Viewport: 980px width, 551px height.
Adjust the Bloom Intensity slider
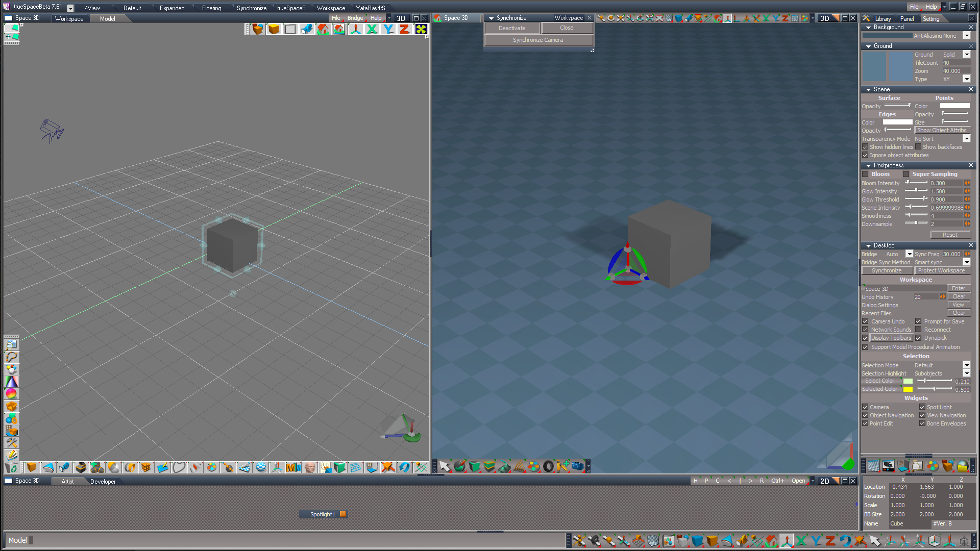(x=916, y=183)
